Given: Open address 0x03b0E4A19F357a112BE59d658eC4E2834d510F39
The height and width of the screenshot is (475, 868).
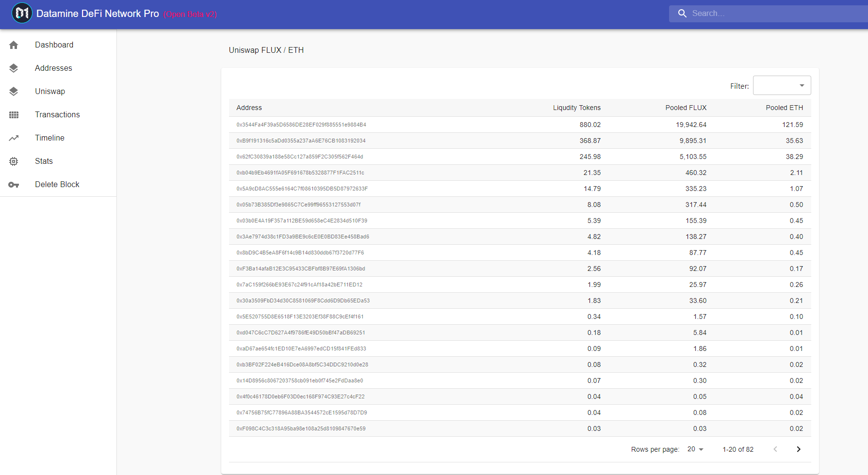Looking at the screenshot, I should click(302, 221).
